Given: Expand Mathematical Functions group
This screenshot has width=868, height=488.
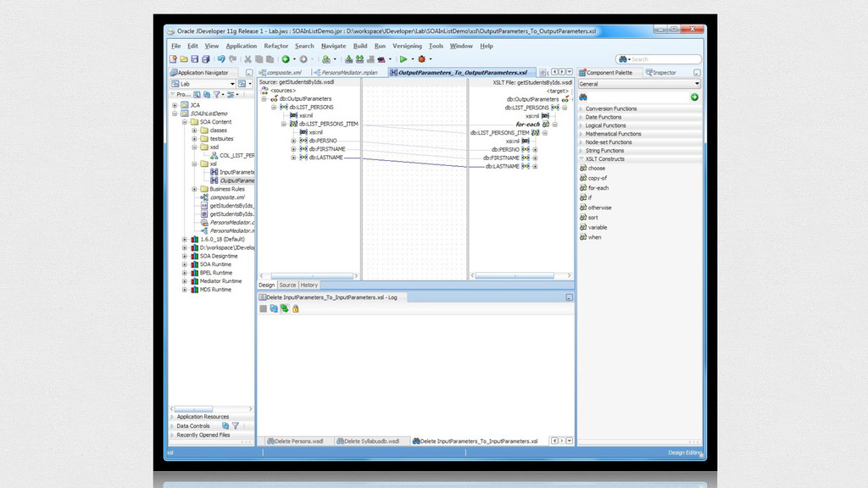Looking at the screenshot, I should tap(581, 134).
